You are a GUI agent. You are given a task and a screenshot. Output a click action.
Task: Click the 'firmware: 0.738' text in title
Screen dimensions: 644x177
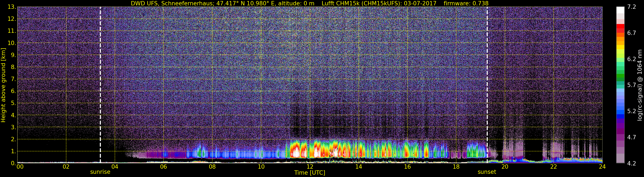pos(466,3)
